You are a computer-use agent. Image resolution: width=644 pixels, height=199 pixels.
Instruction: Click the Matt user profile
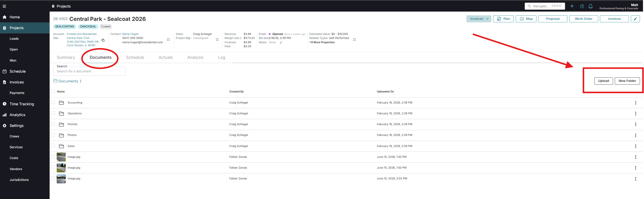(619, 7)
